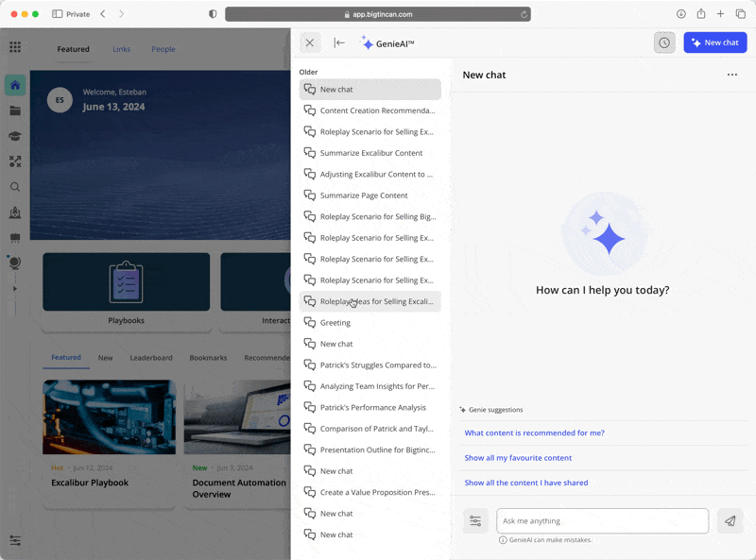
Task: Switch to the Leaderboard tab
Action: (151, 358)
